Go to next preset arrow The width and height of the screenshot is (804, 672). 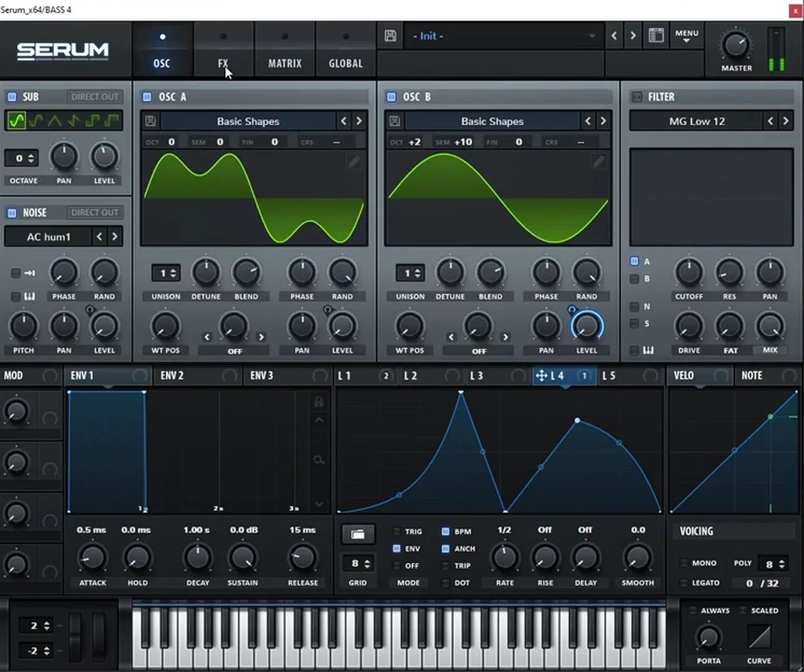pyautogui.click(x=633, y=36)
